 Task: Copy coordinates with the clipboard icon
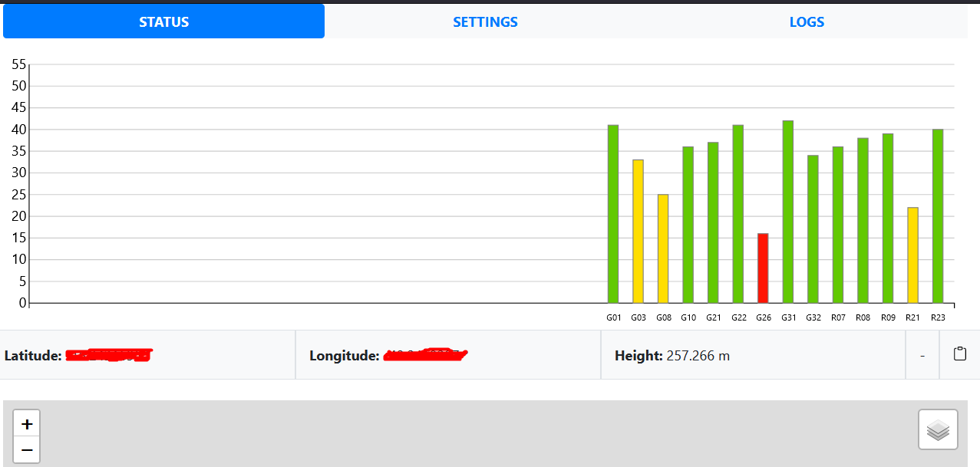(x=959, y=354)
